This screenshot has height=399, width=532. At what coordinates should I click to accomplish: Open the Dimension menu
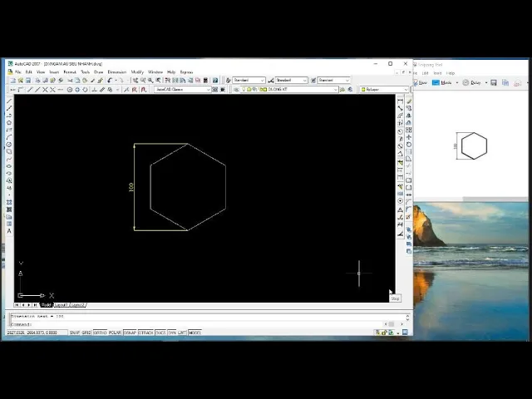pyautogui.click(x=116, y=72)
